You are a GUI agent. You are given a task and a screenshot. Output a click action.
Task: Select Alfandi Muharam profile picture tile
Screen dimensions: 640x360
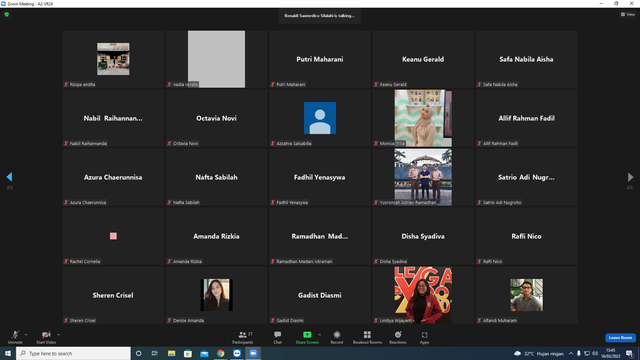(x=527, y=295)
